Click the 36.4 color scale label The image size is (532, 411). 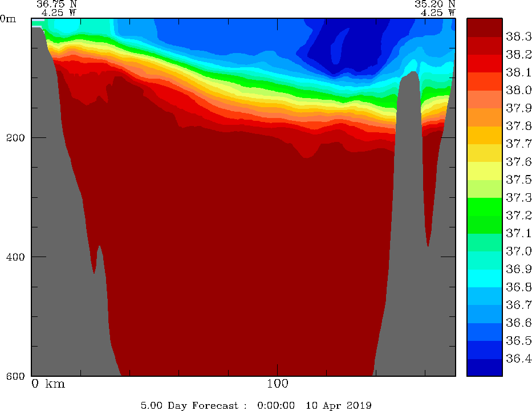519,359
